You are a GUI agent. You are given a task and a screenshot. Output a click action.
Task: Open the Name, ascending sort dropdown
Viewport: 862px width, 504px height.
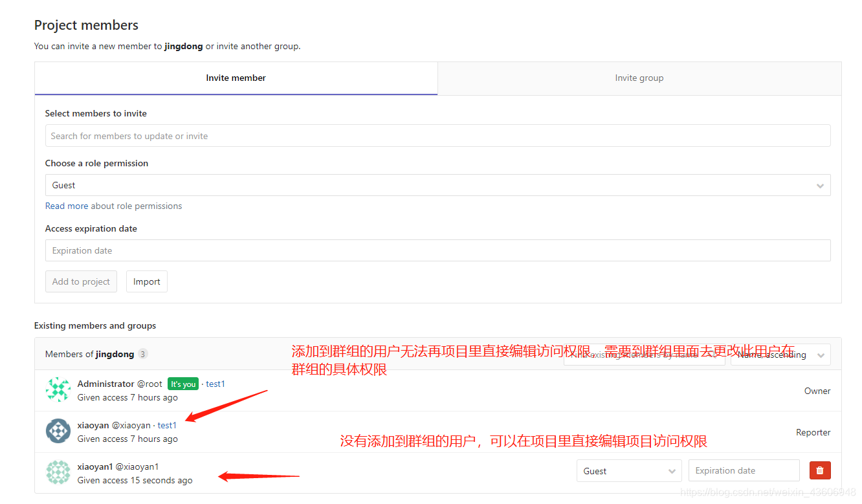[780, 355]
